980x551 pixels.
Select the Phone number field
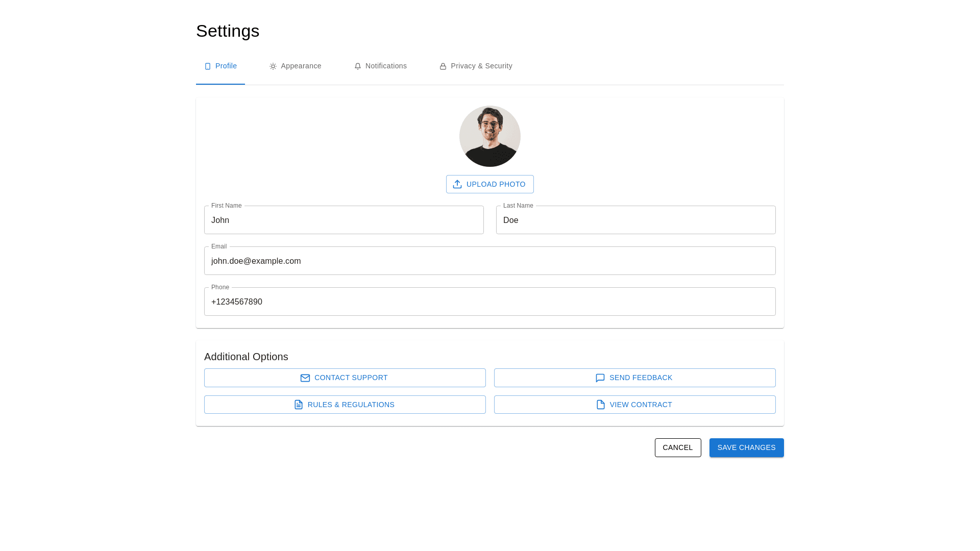489,302
